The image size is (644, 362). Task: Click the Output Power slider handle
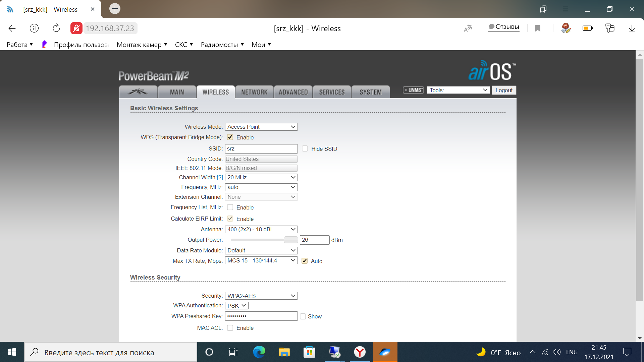[291, 240]
